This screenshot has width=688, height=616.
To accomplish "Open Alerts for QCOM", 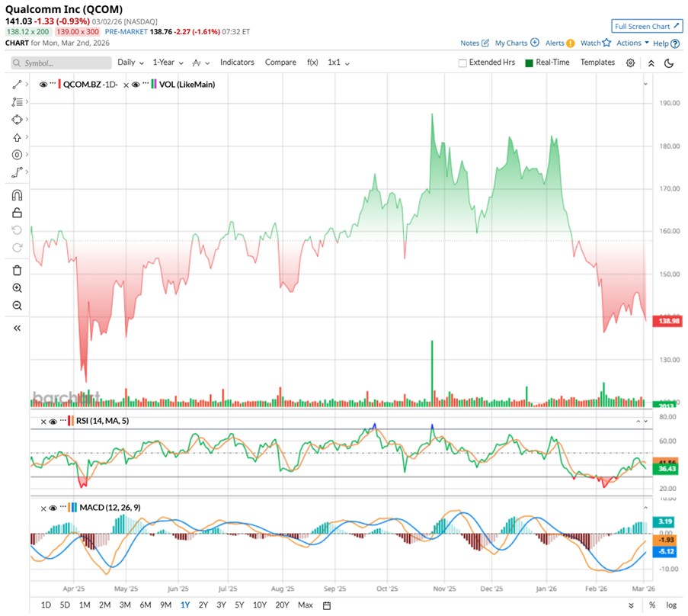I will pyautogui.click(x=560, y=43).
